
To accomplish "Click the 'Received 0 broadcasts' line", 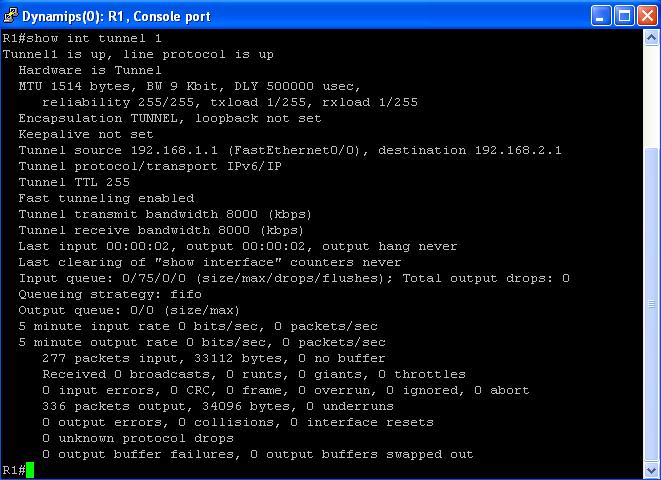I will point(254,375).
